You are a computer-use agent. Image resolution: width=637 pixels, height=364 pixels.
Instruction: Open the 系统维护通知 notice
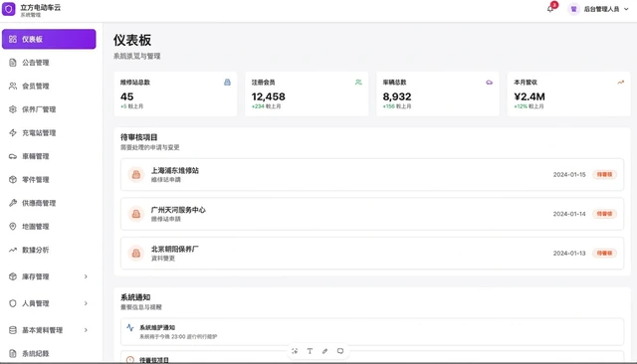(372, 332)
